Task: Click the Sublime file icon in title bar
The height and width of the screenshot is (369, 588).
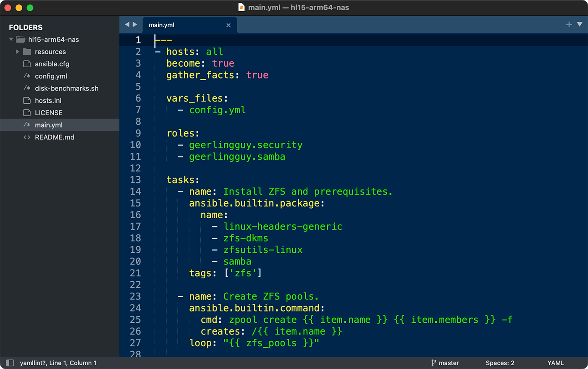Action: click(x=241, y=7)
